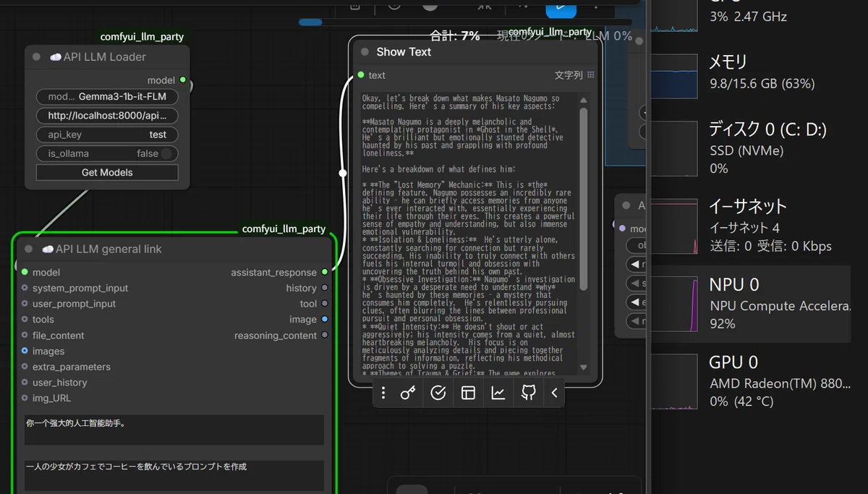The width and height of the screenshot is (868, 494).
Task: Click the model output slot on API LLM Loader
Action: [183, 80]
